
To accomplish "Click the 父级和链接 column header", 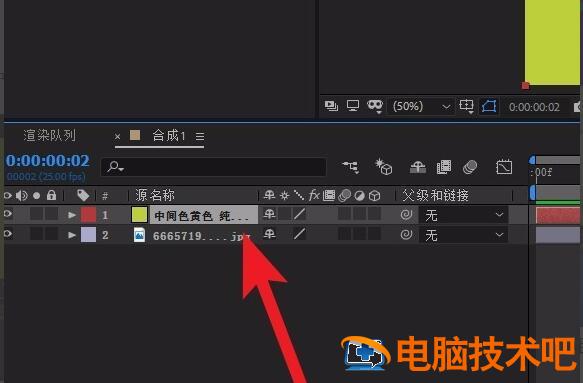I will (435, 195).
